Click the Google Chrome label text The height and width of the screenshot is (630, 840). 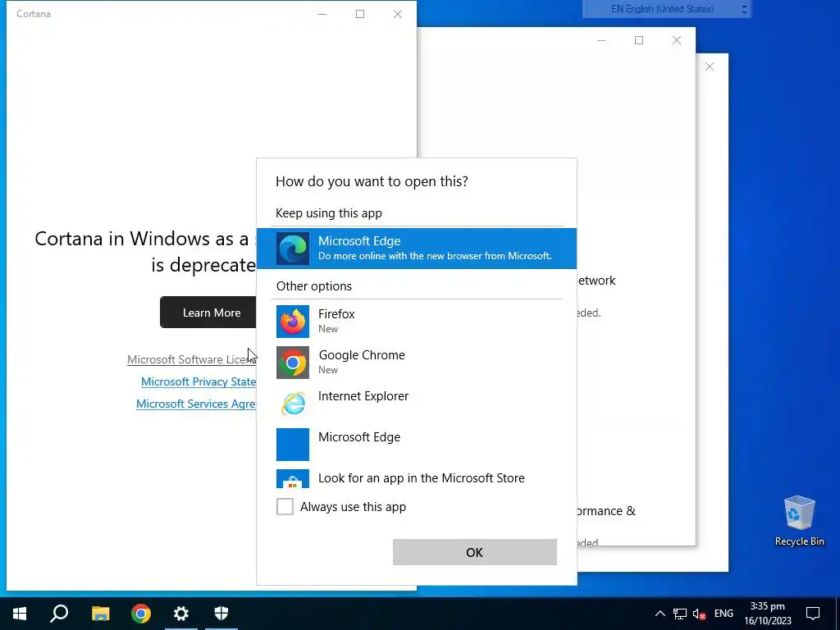pyautogui.click(x=362, y=355)
